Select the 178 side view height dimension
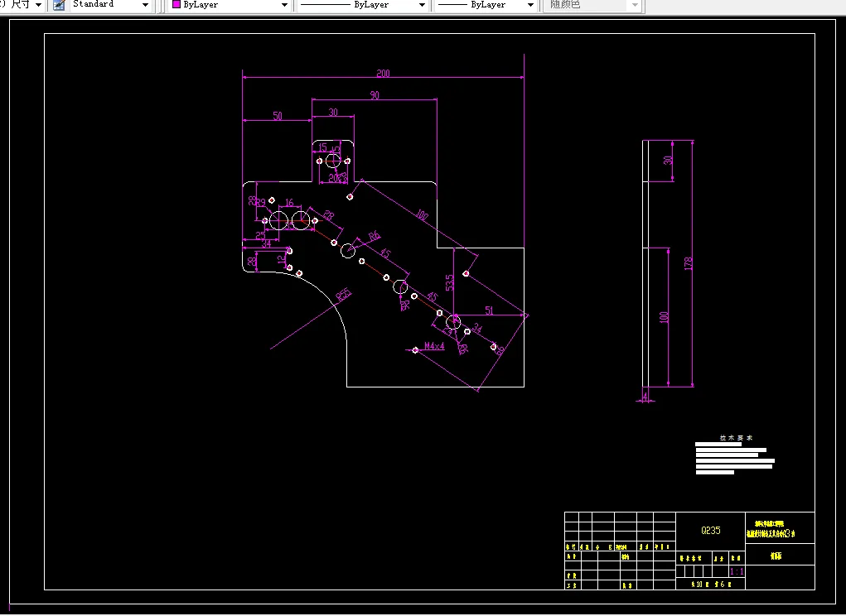 point(688,263)
